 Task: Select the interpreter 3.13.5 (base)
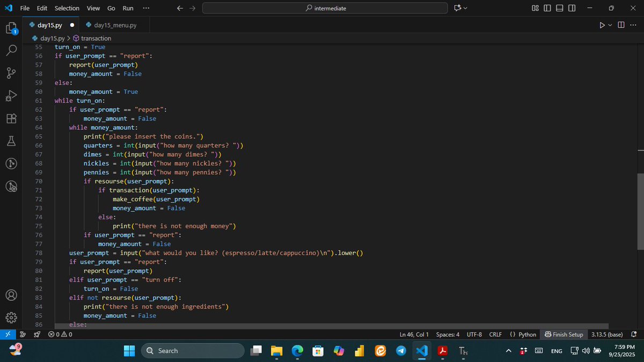click(x=606, y=334)
